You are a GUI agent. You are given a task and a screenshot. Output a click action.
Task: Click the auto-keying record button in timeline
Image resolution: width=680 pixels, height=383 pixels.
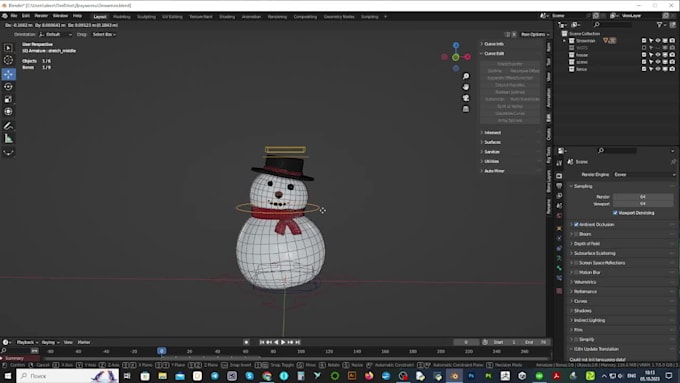pos(246,342)
